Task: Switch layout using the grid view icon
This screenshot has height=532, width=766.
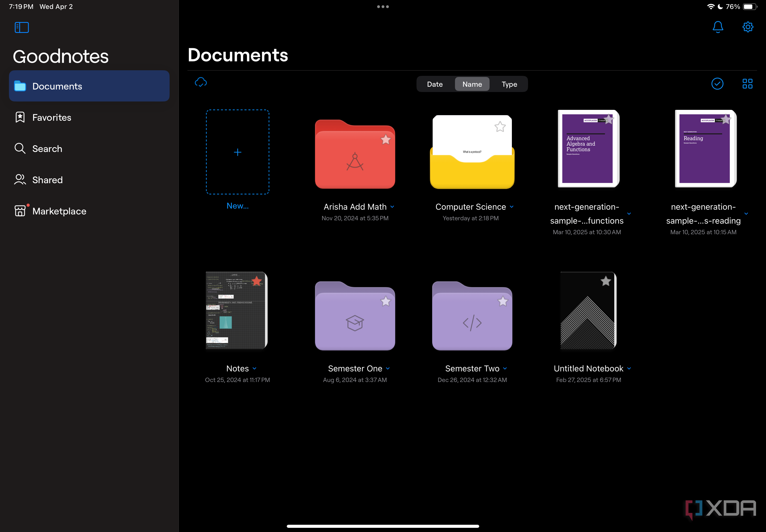Action: coord(747,84)
